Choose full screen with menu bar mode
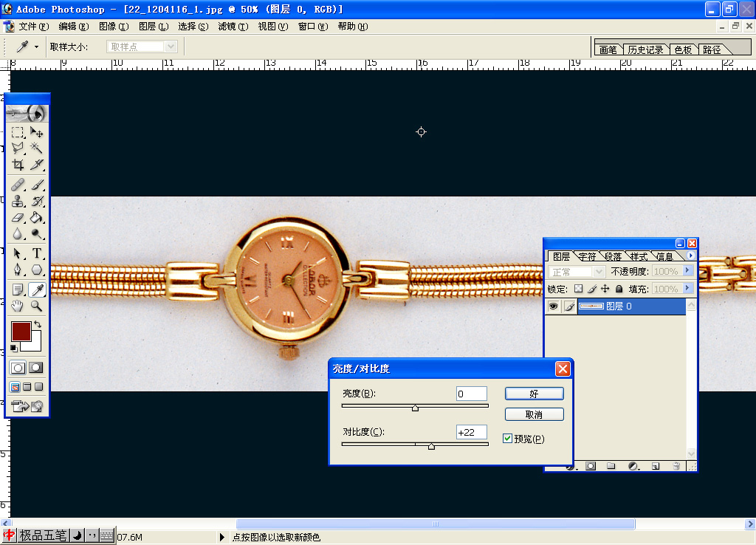 [x=27, y=387]
